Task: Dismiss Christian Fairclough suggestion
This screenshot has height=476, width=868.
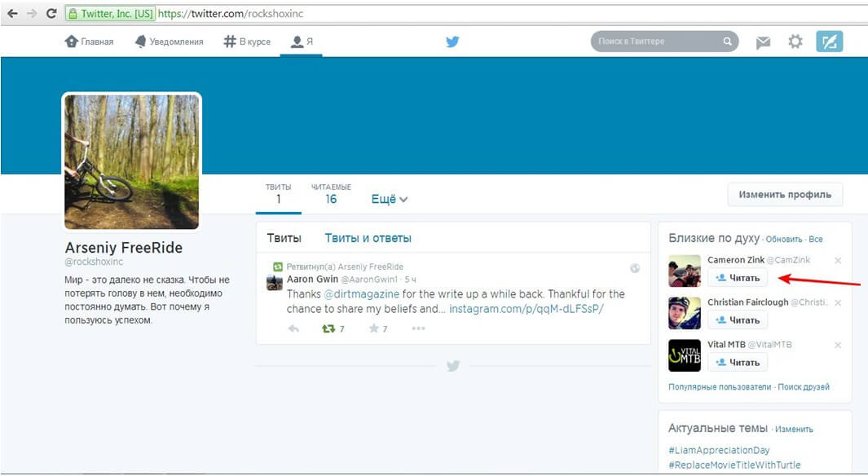Action: [x=838, y=302]
